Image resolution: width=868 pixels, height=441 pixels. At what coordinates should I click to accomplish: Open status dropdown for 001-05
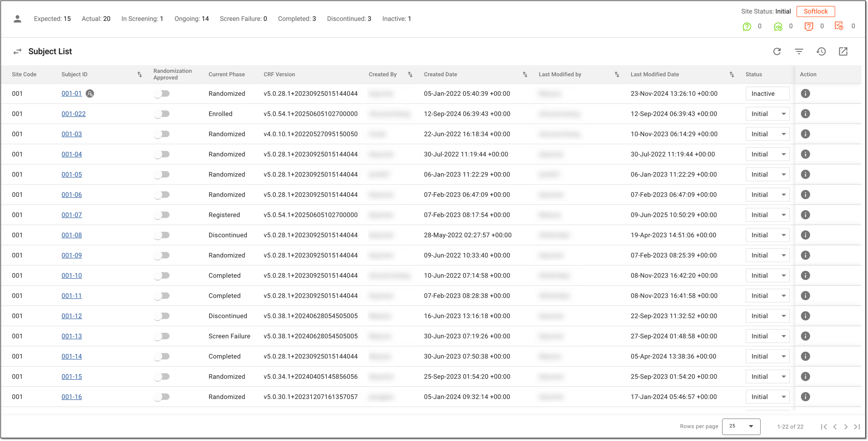[768, 175]
